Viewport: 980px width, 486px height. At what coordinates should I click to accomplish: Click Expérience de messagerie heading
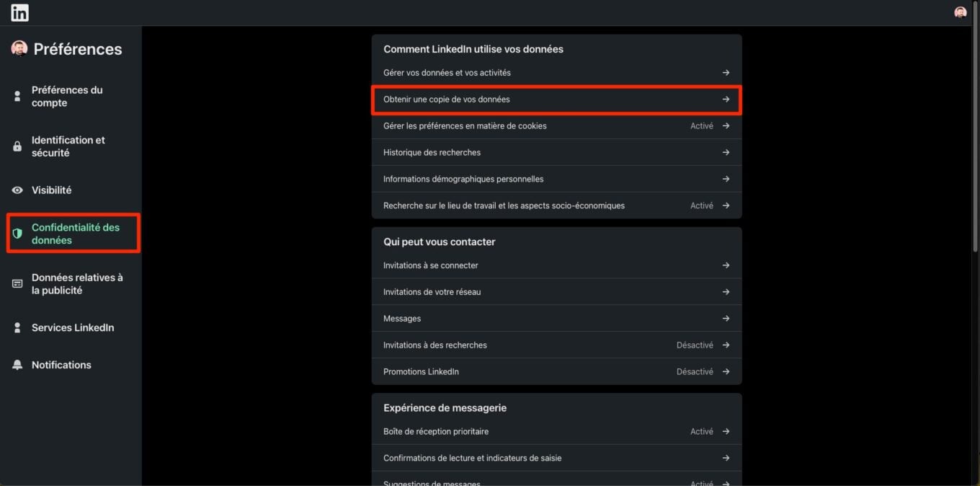(x=445, y=408)
